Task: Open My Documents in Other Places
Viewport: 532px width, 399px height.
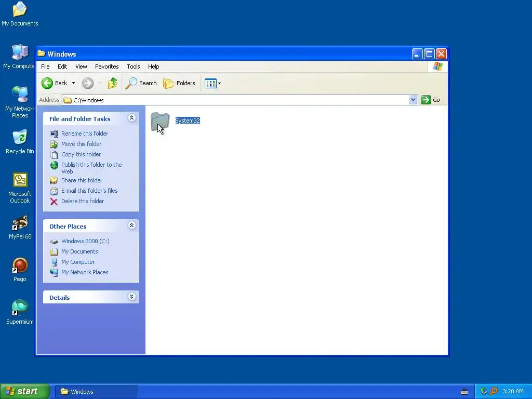Action: click(x=79, y=252)
